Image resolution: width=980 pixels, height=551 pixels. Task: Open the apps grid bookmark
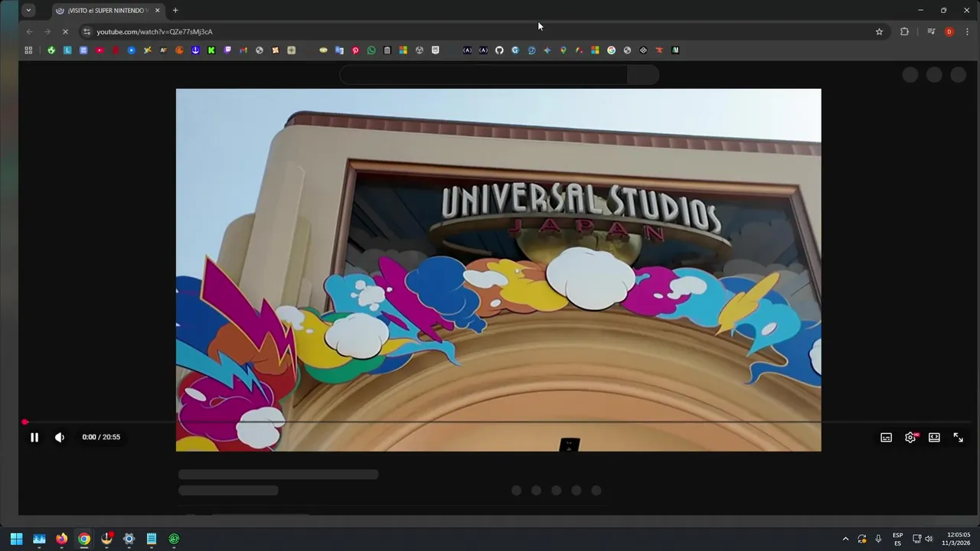[28, 50]
